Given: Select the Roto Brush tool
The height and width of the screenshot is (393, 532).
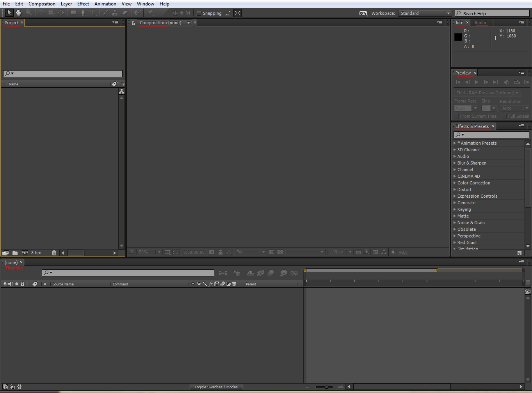Looking at the screenshot, I should click(x=137, y=13).
